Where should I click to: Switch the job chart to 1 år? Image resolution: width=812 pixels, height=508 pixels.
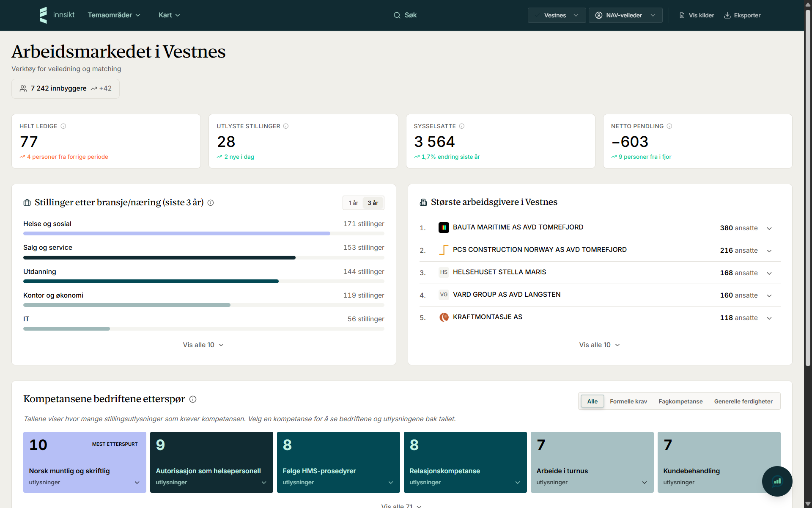353,203
